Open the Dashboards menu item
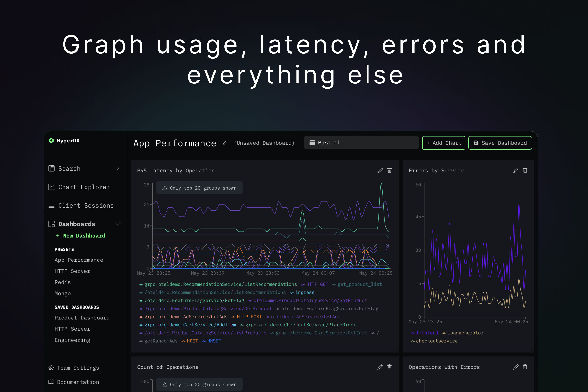 point(77,224)
